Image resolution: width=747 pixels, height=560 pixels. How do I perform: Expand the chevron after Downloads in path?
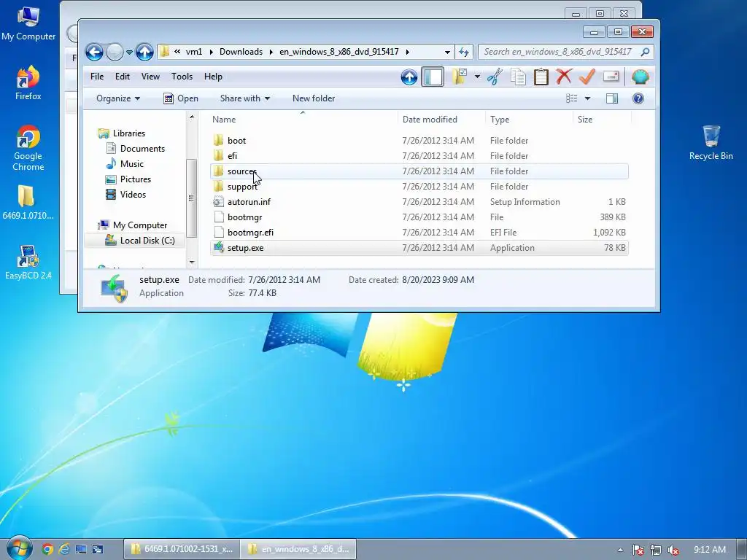(271, 52)
